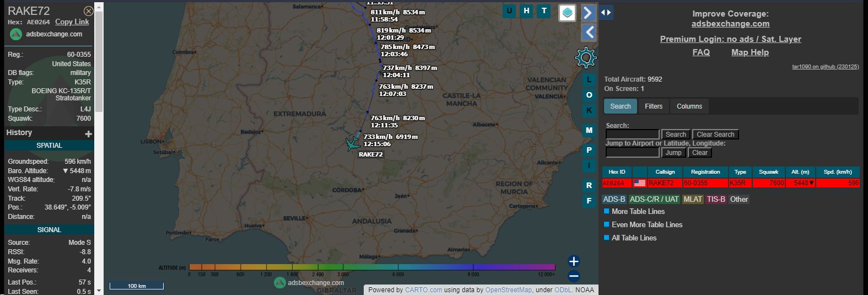Open adsbexchange.com coverage link
The height and width of the screenshot is (295, 868).
click(x=730, y=24)
